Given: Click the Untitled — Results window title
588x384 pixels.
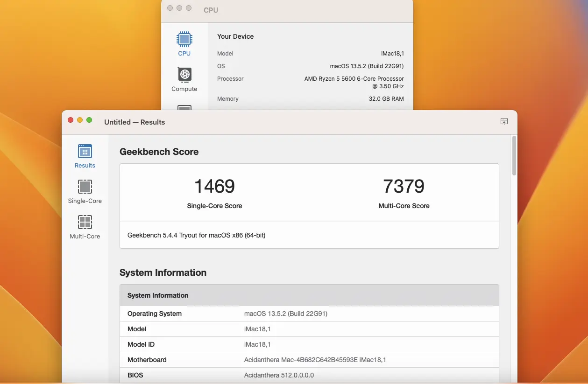Looking at the screenshot, I should (135, 122).
